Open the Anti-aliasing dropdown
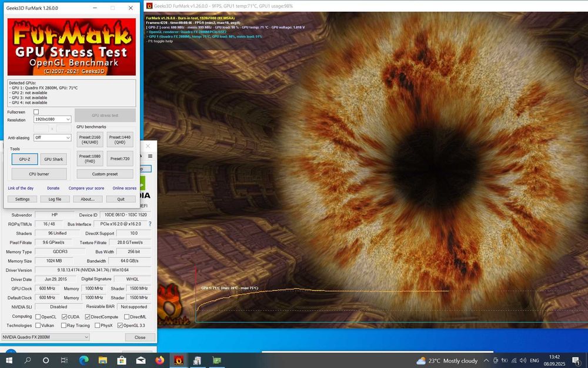Viewport: 588px width, 368px height. tap(52, 137)
